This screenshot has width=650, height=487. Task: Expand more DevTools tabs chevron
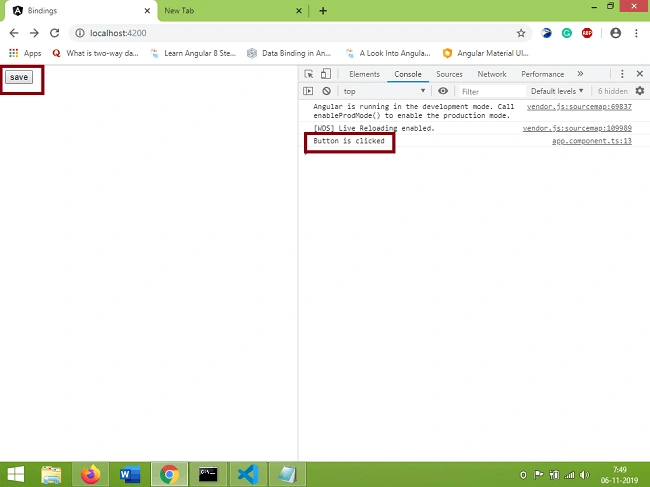pos(580,74)
